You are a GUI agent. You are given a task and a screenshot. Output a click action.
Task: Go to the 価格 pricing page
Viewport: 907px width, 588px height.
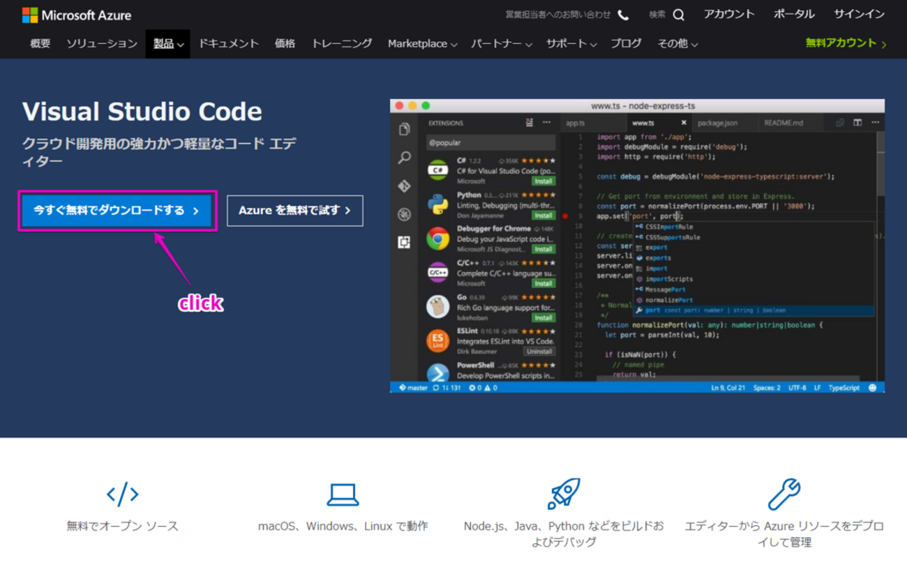point(285,44)
